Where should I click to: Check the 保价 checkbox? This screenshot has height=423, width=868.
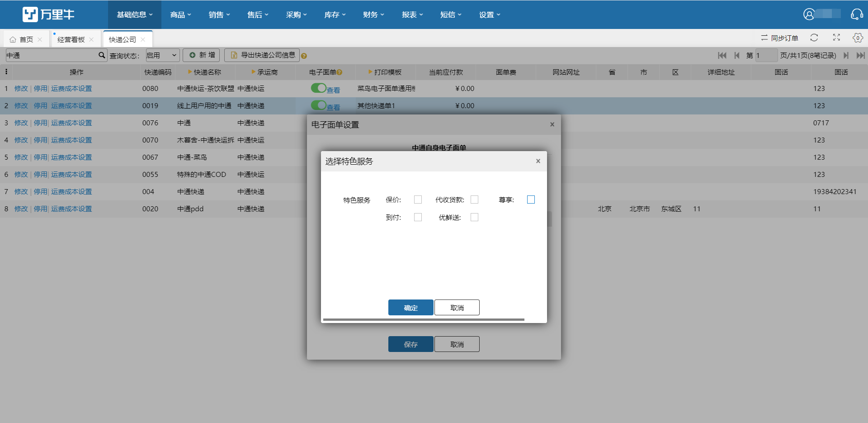[418, 200]
